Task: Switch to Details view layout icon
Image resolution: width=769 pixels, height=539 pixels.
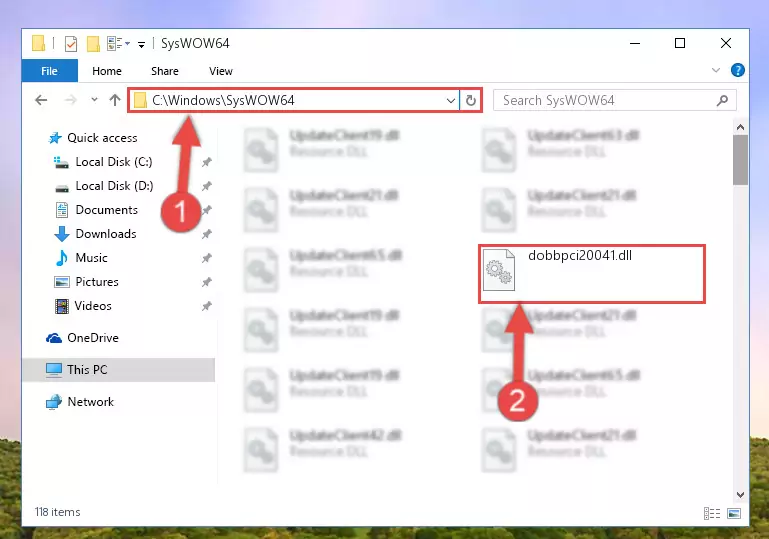Action: coord(712,513)
